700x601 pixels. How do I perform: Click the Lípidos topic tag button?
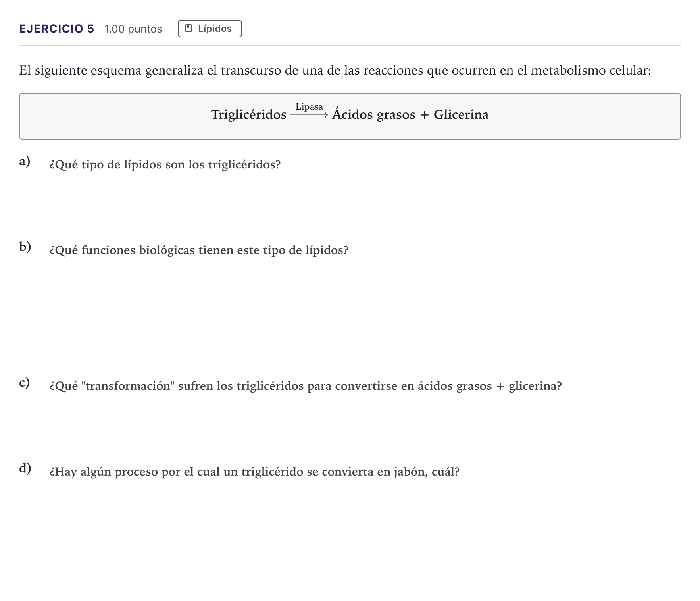click(x=210, y=29)
